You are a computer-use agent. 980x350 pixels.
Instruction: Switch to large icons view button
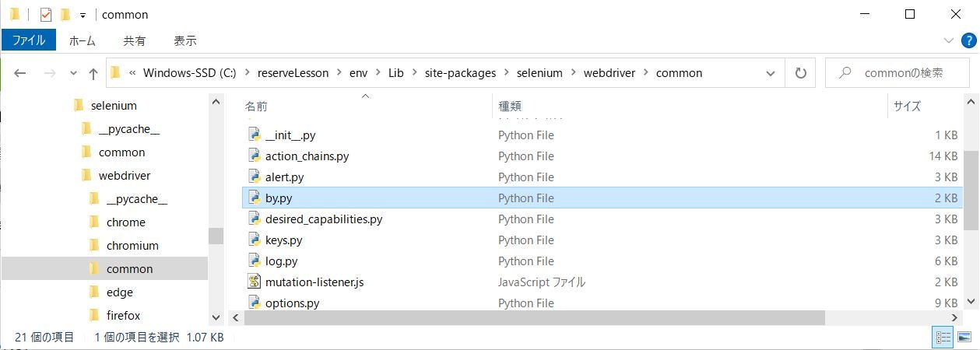click(x=964, y=338)
